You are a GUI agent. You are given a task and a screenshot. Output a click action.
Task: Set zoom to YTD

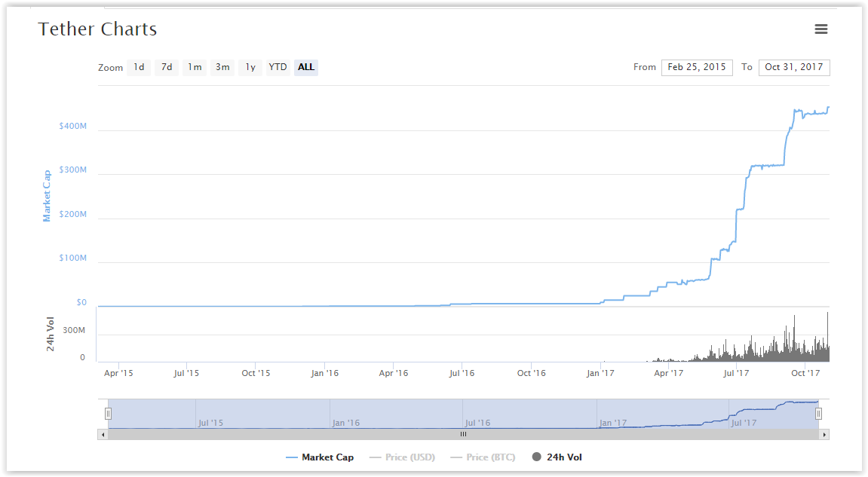point(278,67)
